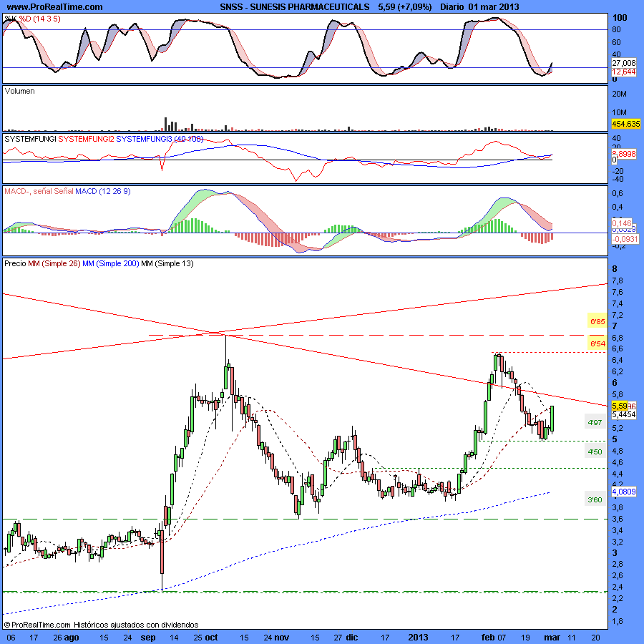Click the 200-day average value 4,0809
The height and width of the screenshot is (644, 644).
tap(623, 491)
